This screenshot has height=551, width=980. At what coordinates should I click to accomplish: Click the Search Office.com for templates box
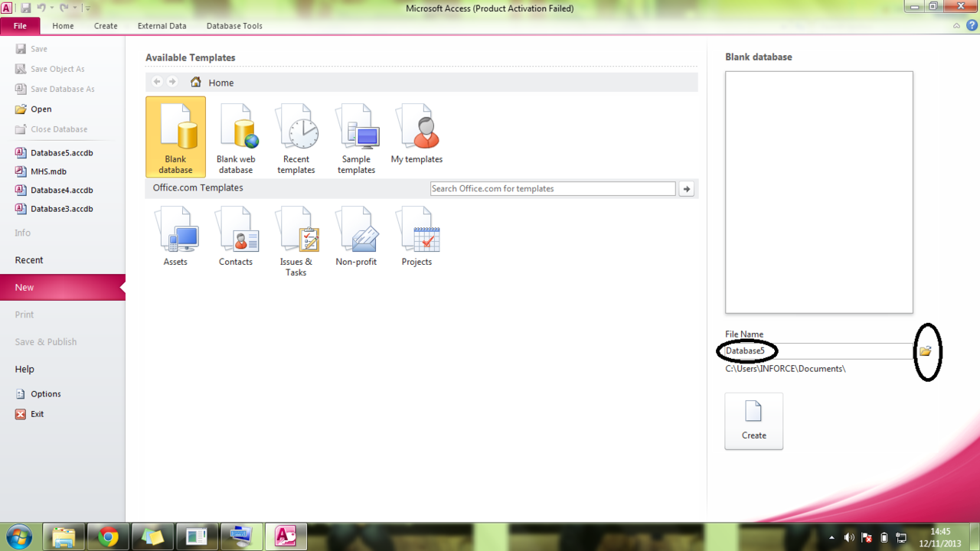coord(553,189)
